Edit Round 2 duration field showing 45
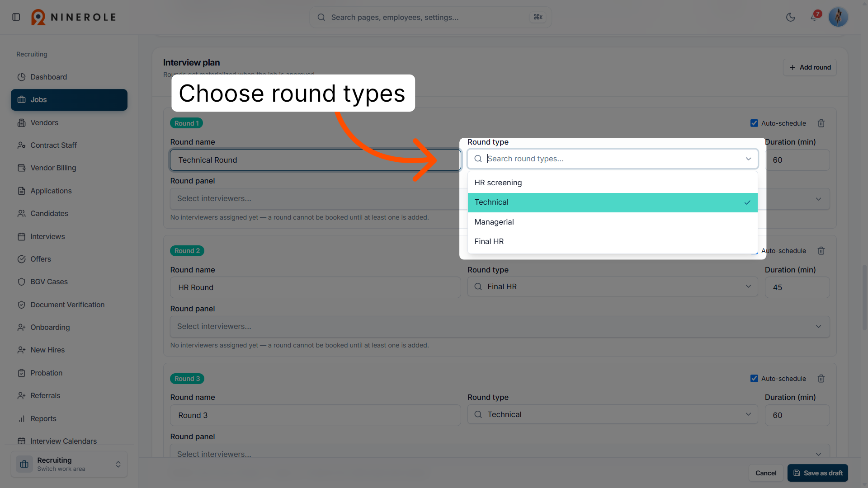 (797, 287)
